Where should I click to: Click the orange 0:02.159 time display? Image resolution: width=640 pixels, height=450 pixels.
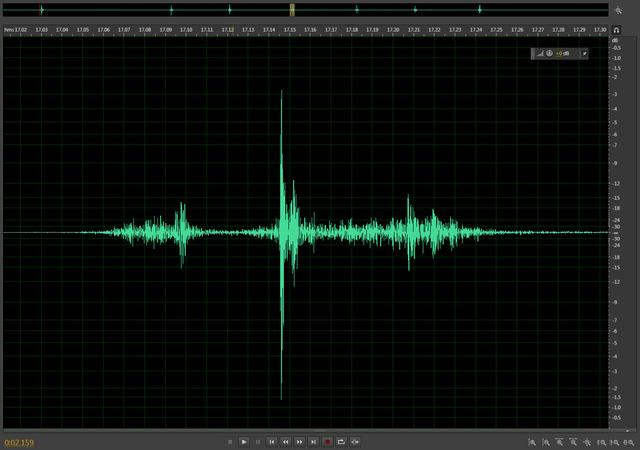click(19, 443)
